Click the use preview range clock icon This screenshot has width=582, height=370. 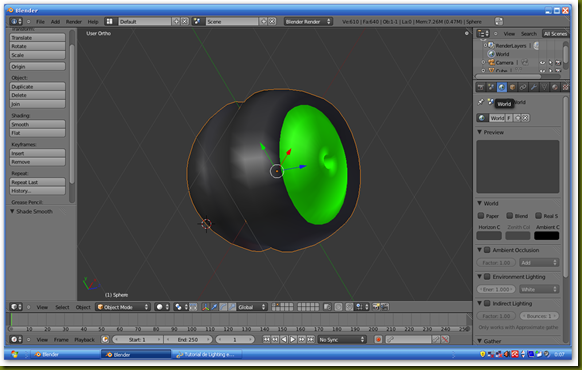pyautogui.click(x=105, y=340)
